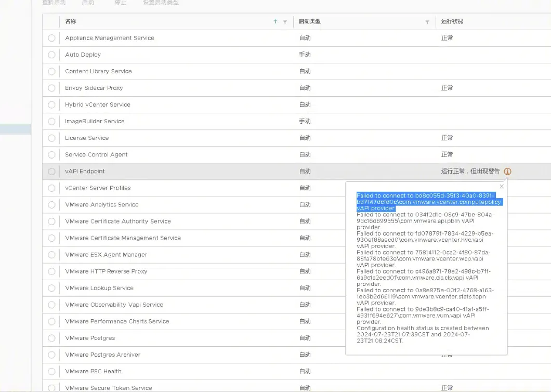This screenshot has height=392, width=551.
Task: Click the warning info icon beside vAPI Endpoint
Action: 507,172
